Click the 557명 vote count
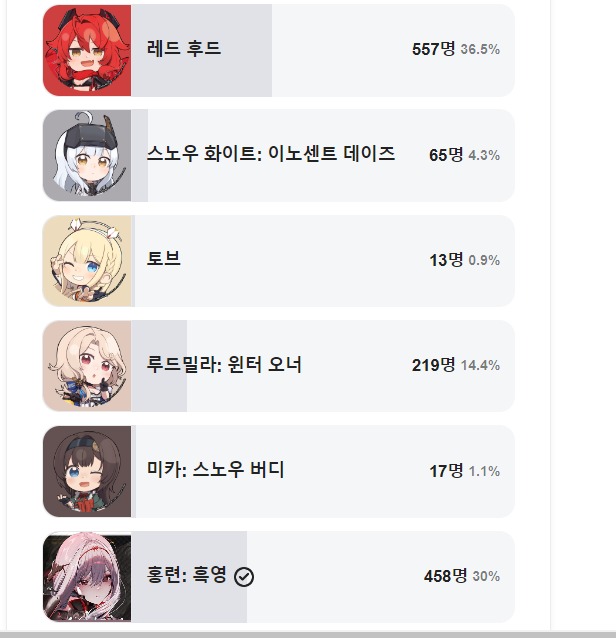Screen dimensions: 616x638 (434, 49)
